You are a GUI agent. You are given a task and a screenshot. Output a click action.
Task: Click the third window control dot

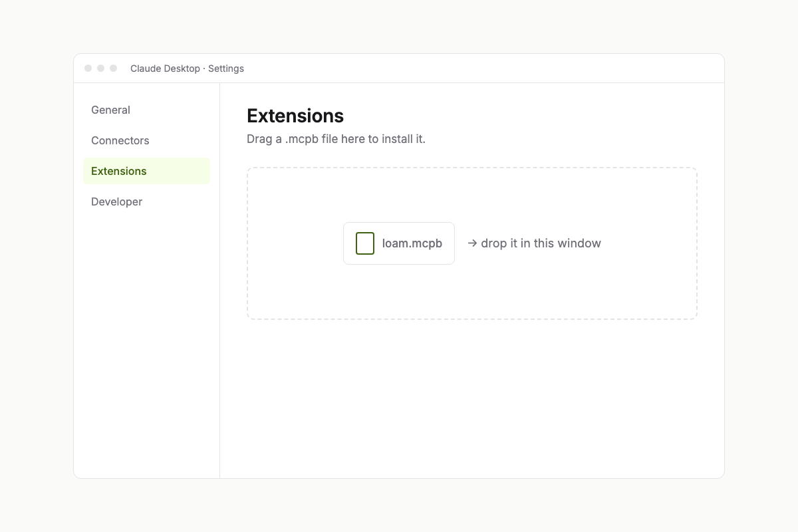pos(113,68)
